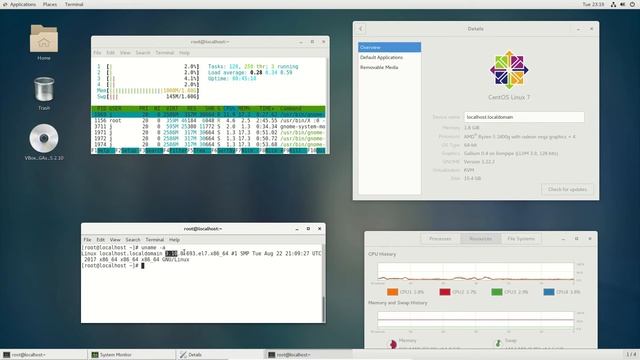Activate taskbar root@localhost entry left of System Monitor
This screenshot has width=640, height=360.
point(43,355)
